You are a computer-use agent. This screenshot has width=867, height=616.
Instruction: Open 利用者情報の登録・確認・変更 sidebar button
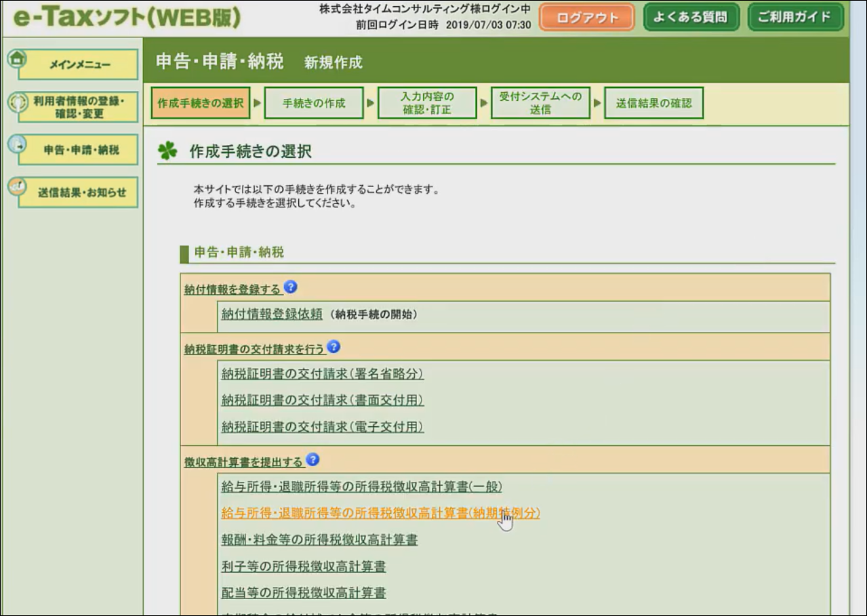79,107
